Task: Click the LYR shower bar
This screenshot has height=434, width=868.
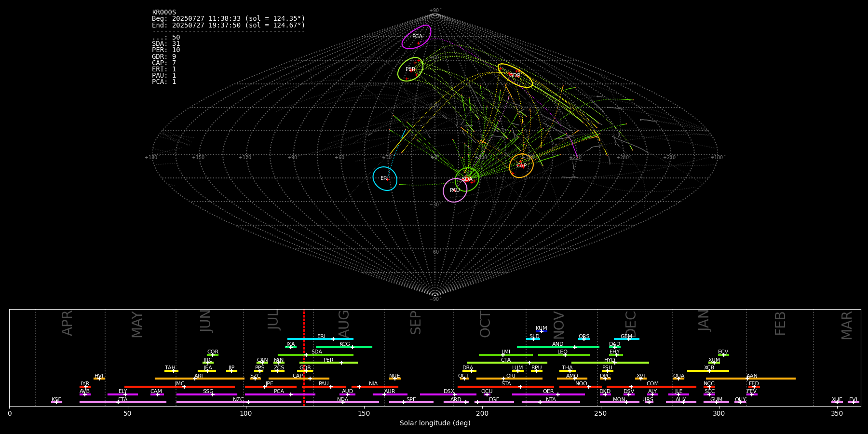Action: tap(85, 386)
